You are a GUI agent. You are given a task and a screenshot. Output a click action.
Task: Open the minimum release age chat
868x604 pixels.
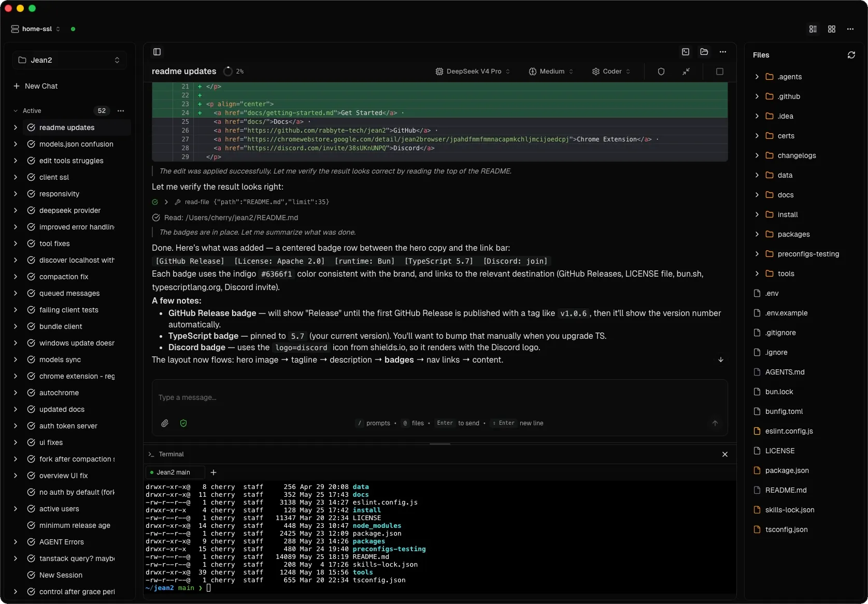click(x=75, y=525)
